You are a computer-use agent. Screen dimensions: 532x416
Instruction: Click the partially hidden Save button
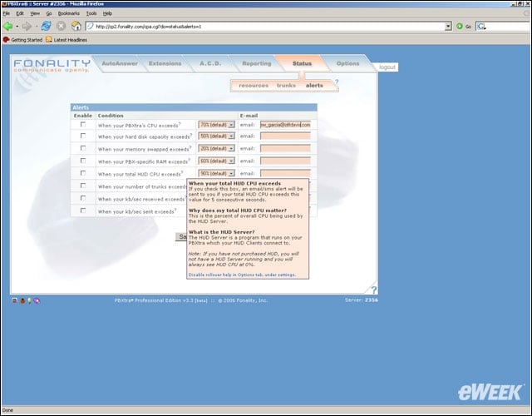[x=181, y=236]
